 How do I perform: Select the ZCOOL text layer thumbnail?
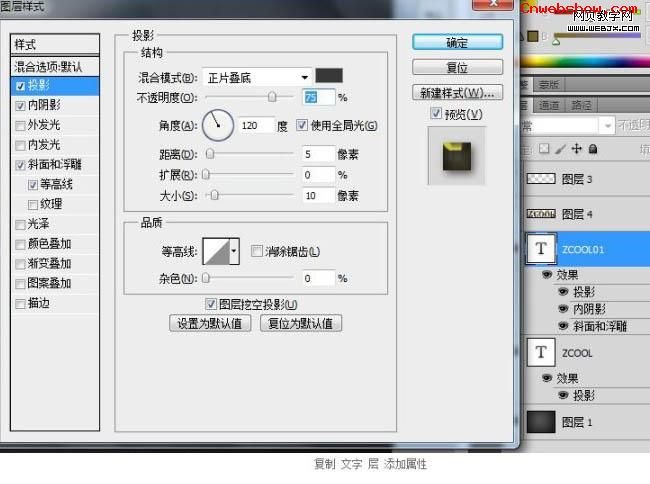(541, 352)
